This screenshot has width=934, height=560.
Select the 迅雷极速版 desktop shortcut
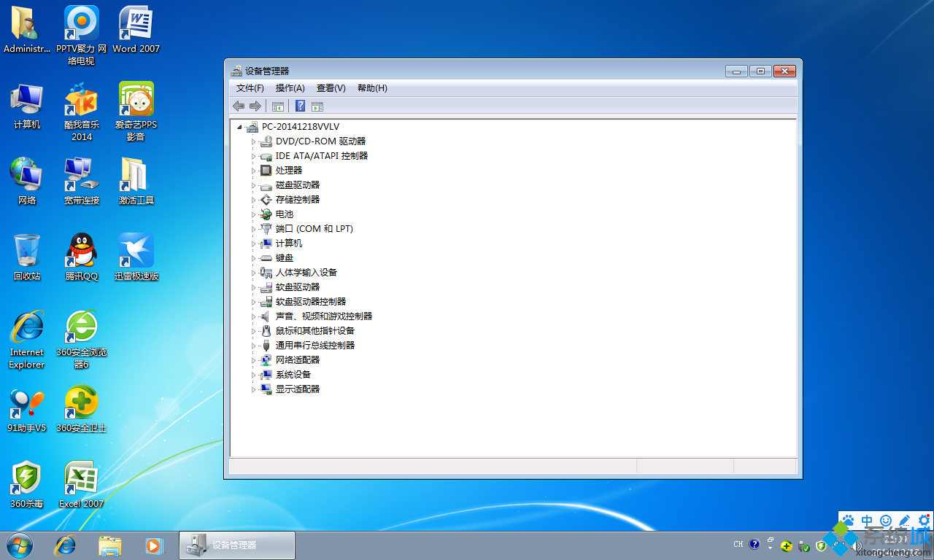[x=136, y=257]
